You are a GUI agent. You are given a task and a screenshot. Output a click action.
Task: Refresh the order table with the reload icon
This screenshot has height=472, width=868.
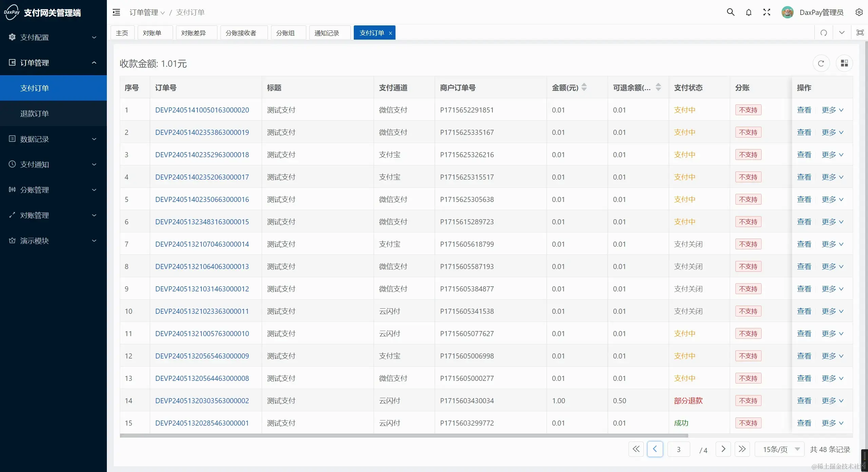[821, 63]
